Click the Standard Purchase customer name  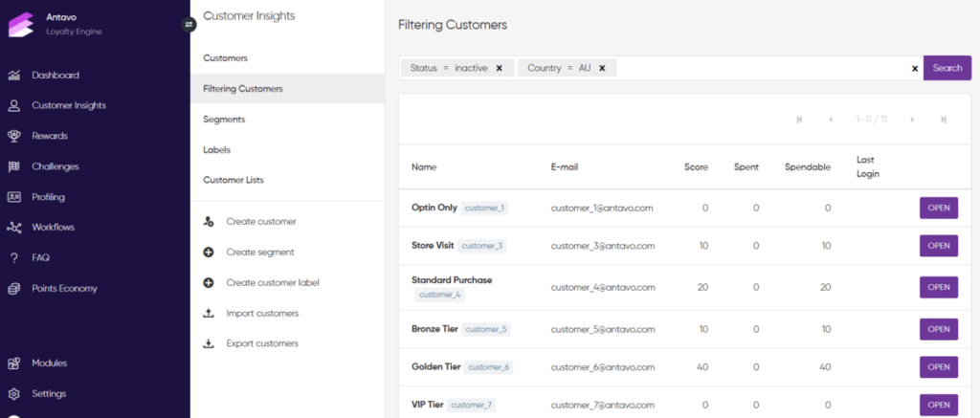tap(452, 280)
